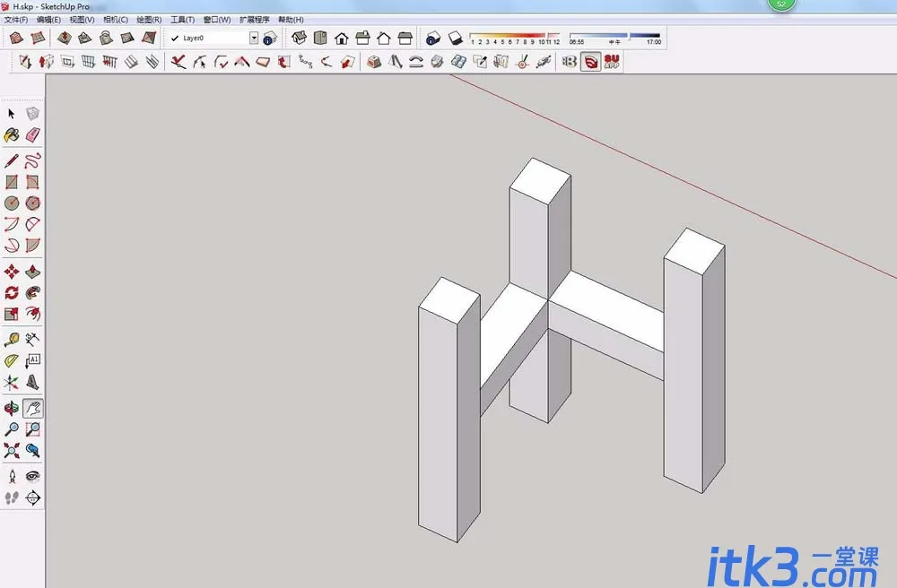Select the 3-Point Arc tool

(x=12, y=245)
